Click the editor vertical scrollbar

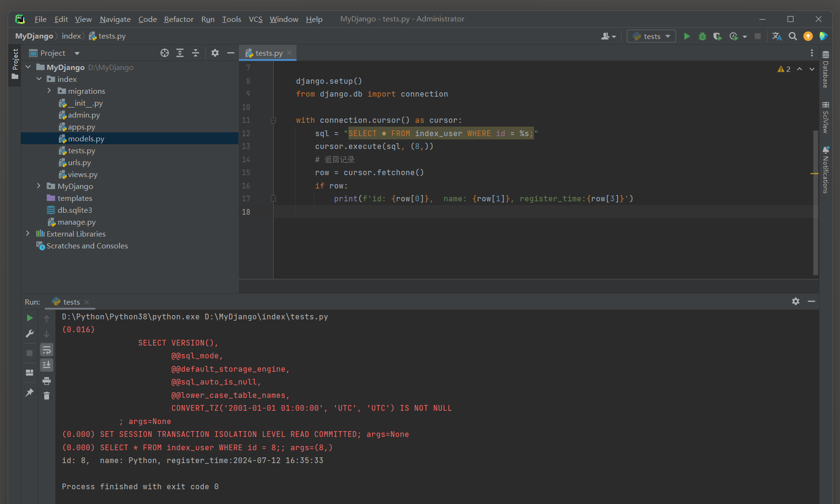(x=816, y=202)
